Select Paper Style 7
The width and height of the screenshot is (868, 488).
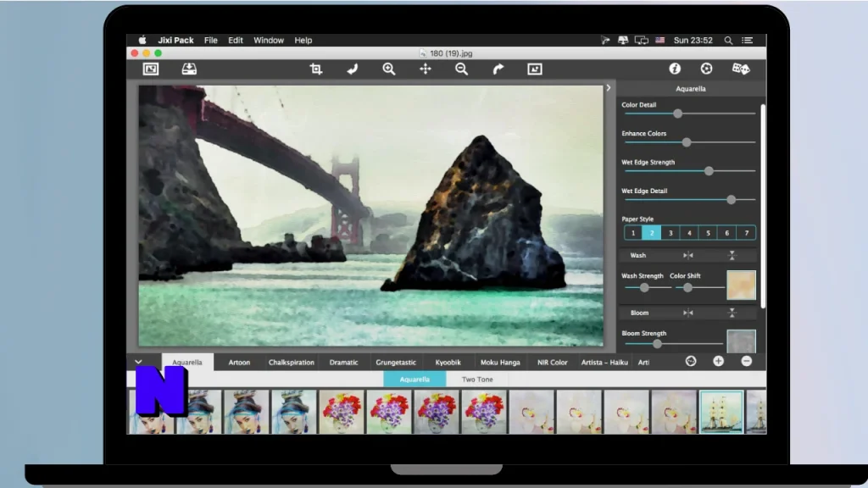pyautogui.click(x=746, y=233)
